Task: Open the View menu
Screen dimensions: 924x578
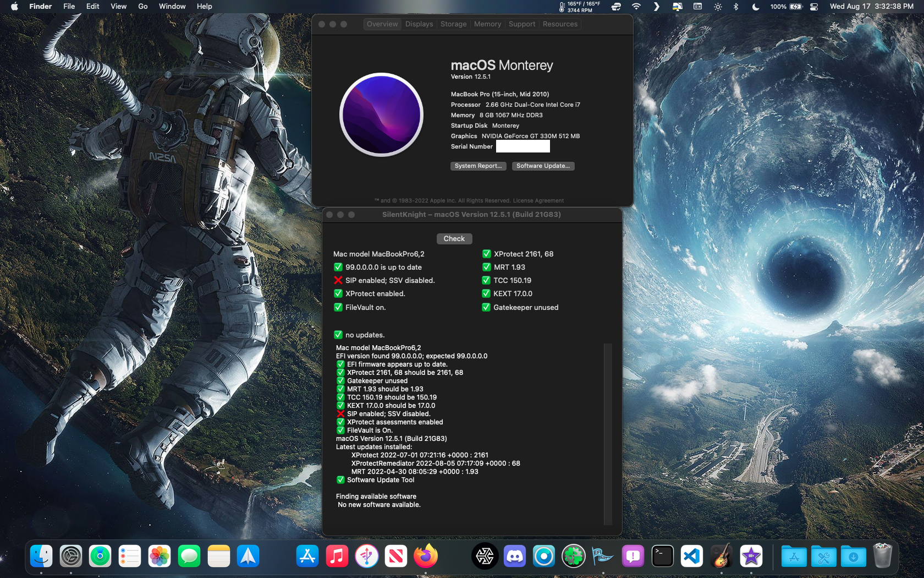Action: [119, 7]
